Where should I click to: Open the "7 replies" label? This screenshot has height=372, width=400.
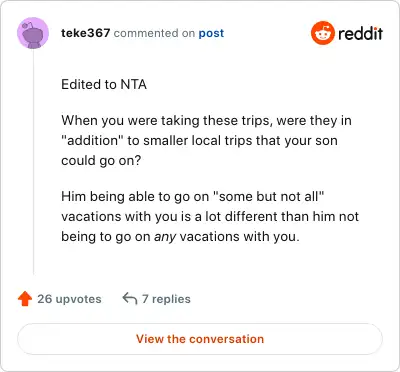coord(166,299)
